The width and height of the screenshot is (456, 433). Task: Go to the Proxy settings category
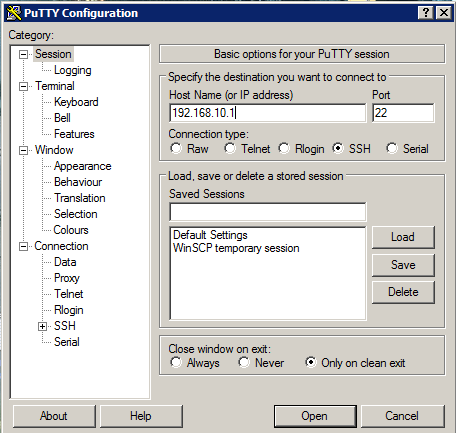pyautogui.click(x=67, y=278)
